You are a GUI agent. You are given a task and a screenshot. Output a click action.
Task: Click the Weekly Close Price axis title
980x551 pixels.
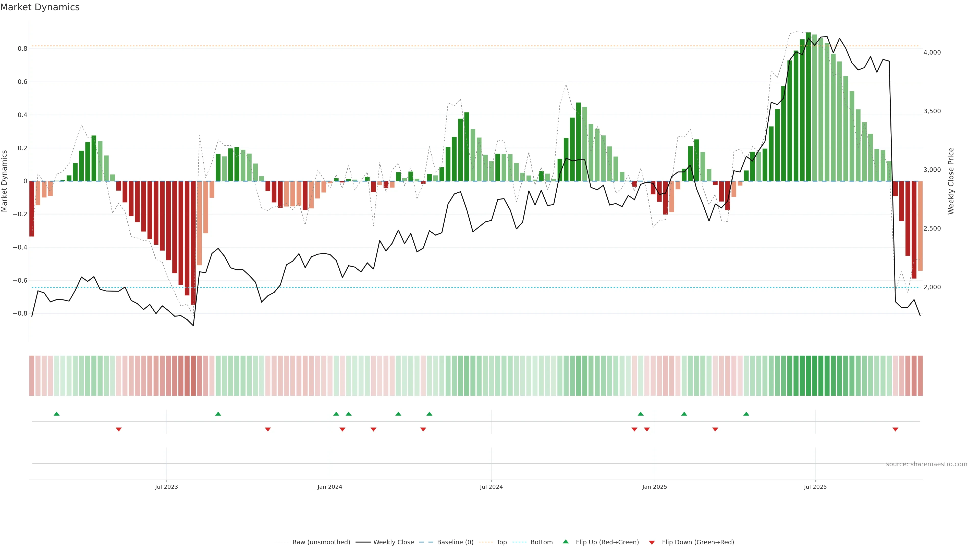click(951, 181)
